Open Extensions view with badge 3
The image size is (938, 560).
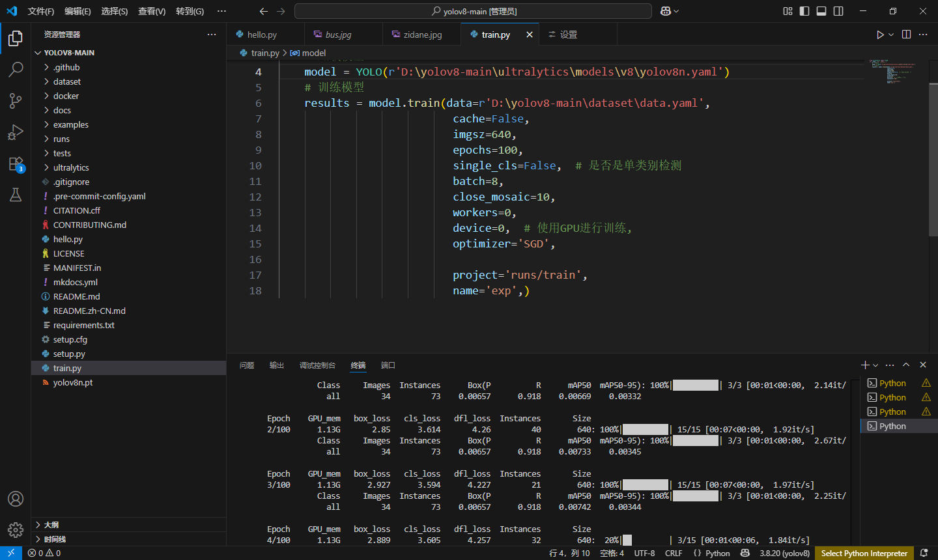(16, 163)
